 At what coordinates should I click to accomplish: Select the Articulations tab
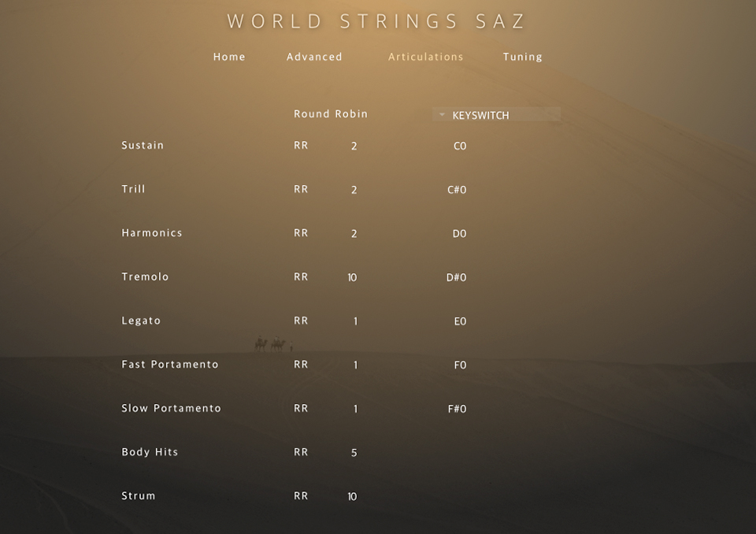[425, 57]
